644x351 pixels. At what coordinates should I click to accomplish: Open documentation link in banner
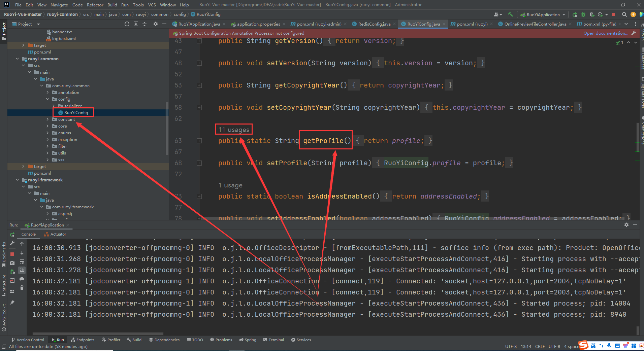click(x=606, y=33)
